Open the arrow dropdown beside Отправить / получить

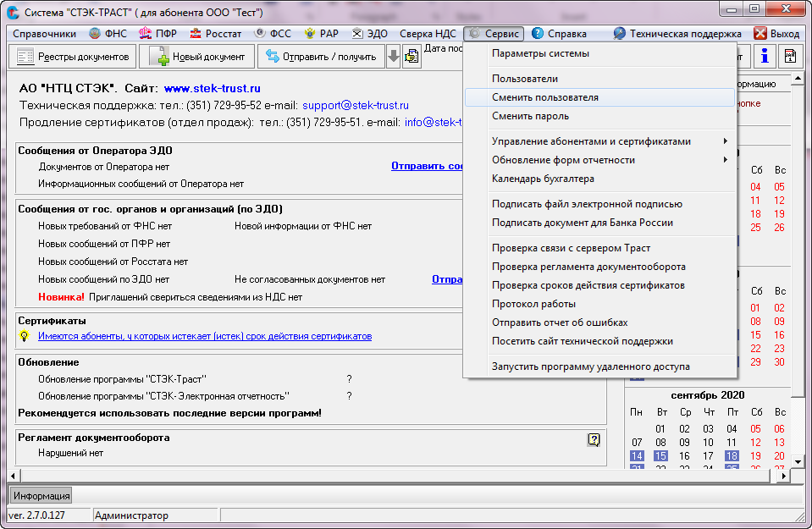coord(394,57)
